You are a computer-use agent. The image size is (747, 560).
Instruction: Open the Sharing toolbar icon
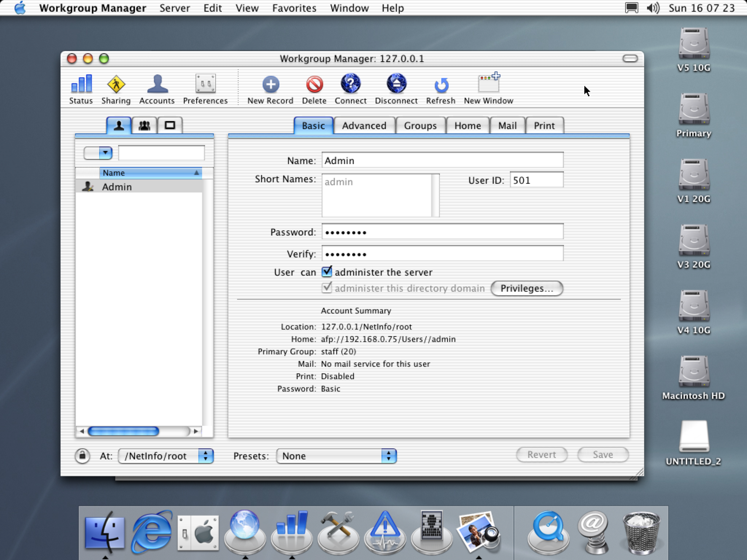click(x=116, y=90)
